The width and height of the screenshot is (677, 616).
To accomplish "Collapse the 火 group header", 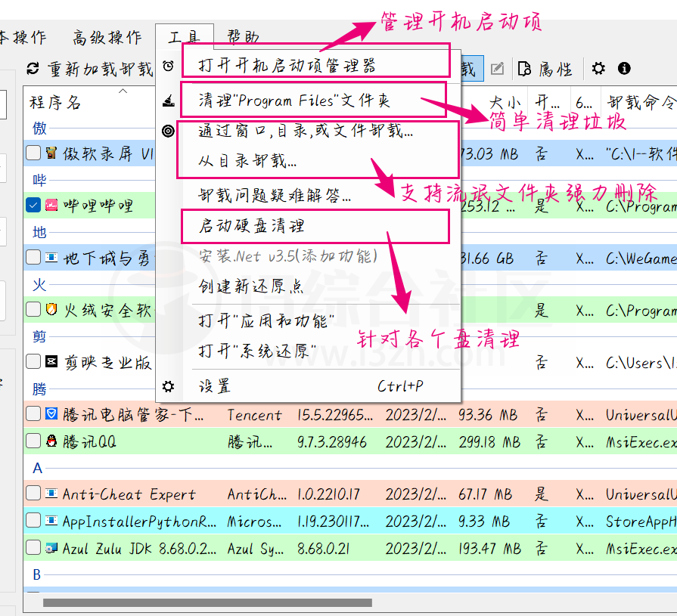I will point(39,285).
